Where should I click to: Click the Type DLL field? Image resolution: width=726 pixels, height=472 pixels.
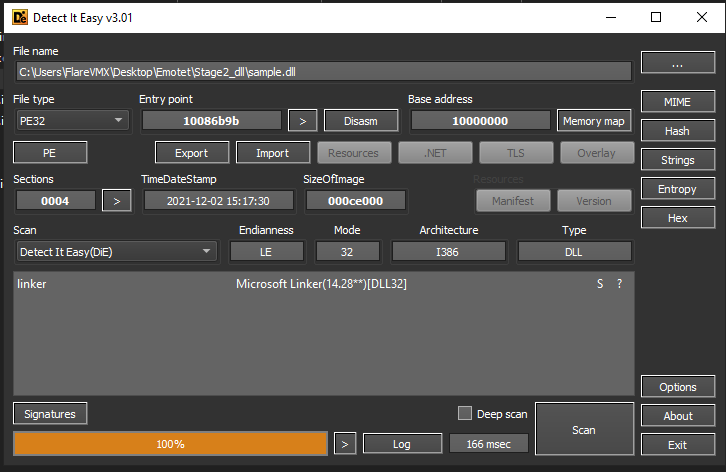tap(574, 252)
